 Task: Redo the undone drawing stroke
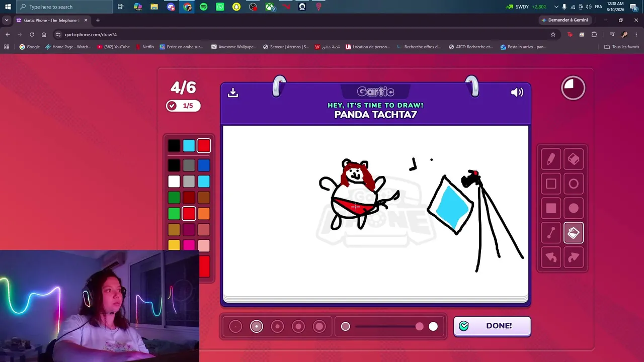pos(574,257)
